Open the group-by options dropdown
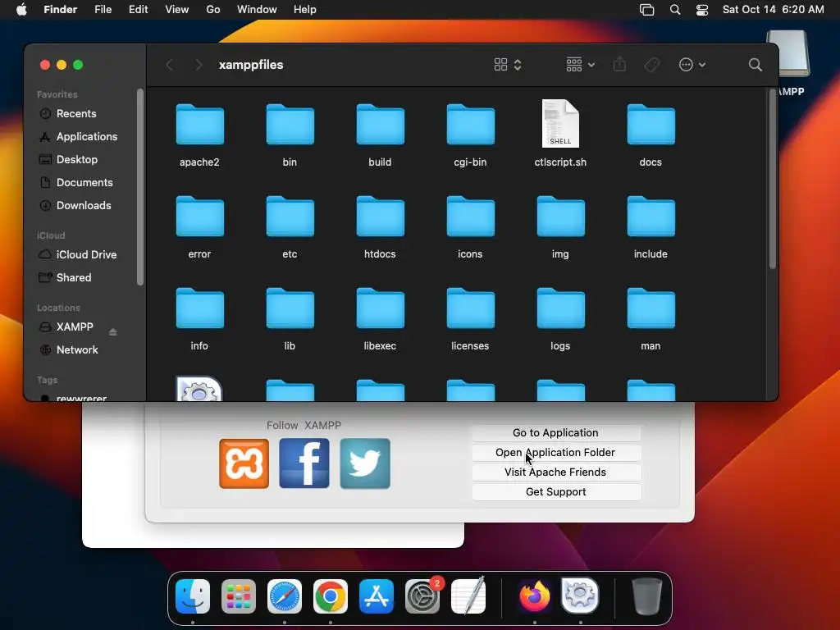Viewport: 840px width, 630px height. (x=581, y=65)
